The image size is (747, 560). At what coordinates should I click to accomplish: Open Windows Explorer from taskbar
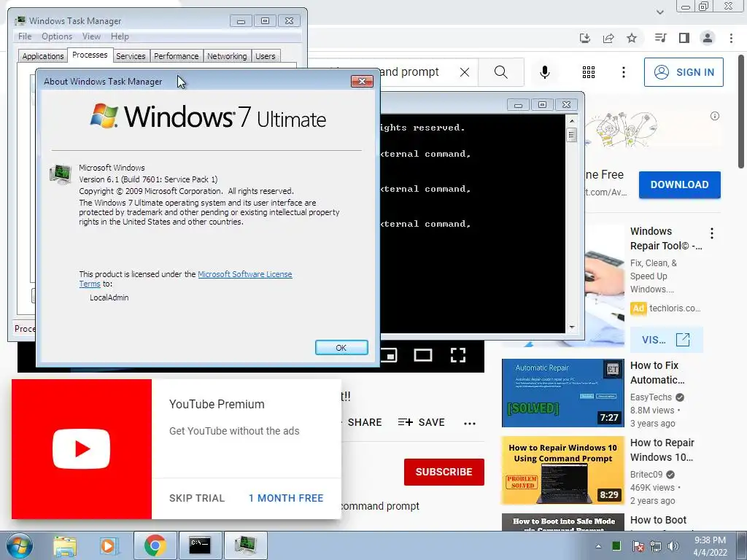point(65,545)
